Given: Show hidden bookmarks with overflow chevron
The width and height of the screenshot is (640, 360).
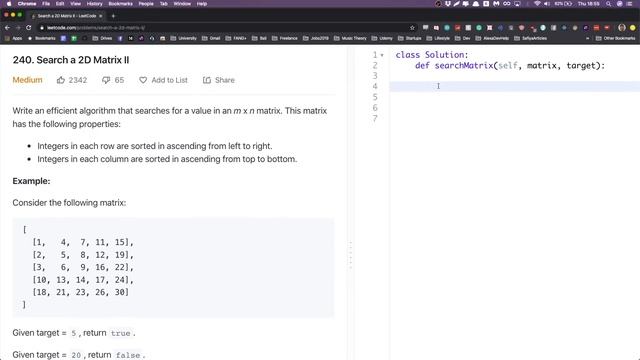Looking at the screenshot, I should (x=587, y=38).
